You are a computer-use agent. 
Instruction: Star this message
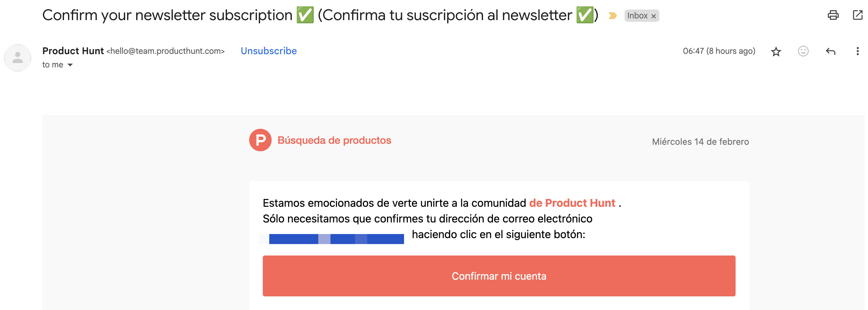[x=776, y=51]
